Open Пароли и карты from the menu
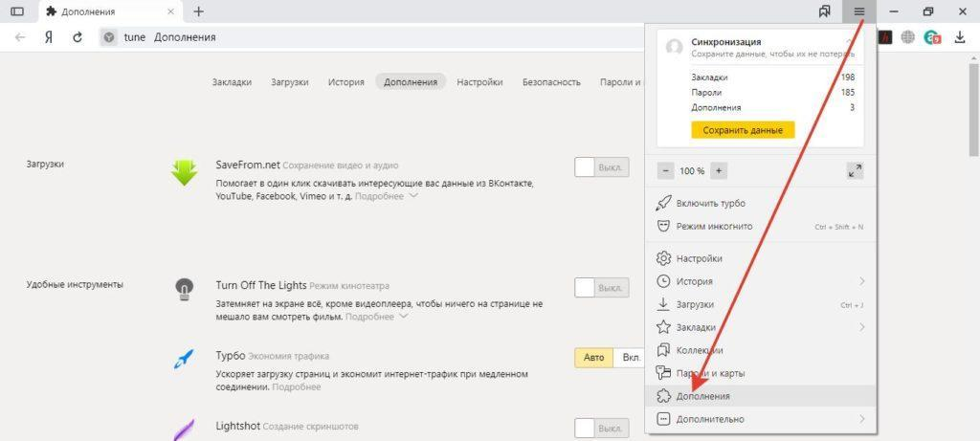Image resolution: width=980 pixels, height=441 pixels. (761, 373)
